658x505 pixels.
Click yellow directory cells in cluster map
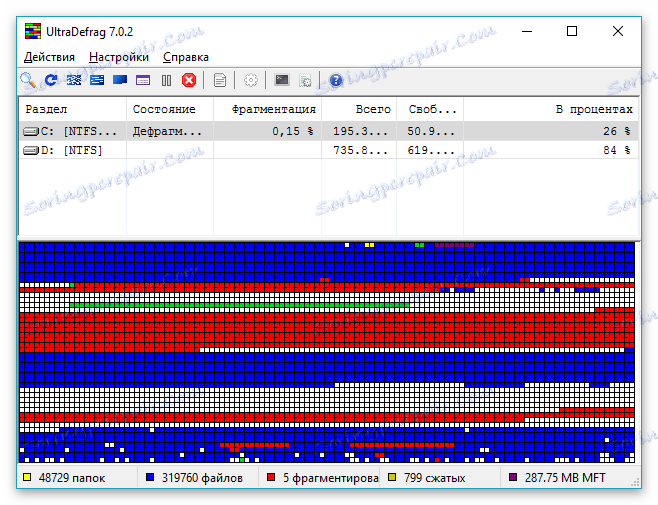click(369, 245)
